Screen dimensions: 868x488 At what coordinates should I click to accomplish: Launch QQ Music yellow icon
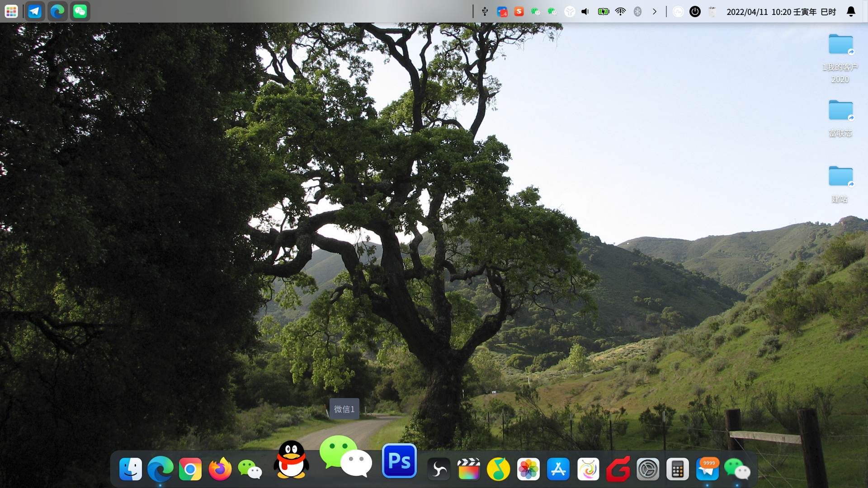(x=498, y=469)
